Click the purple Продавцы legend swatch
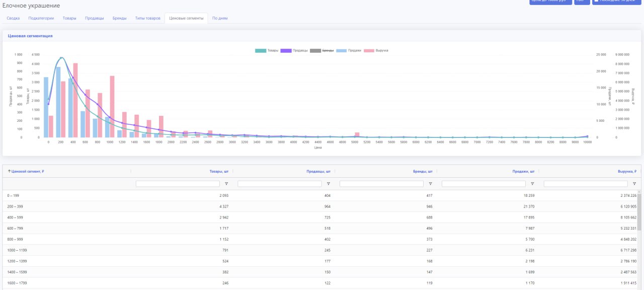644x290 pixels. click(286, 50)
